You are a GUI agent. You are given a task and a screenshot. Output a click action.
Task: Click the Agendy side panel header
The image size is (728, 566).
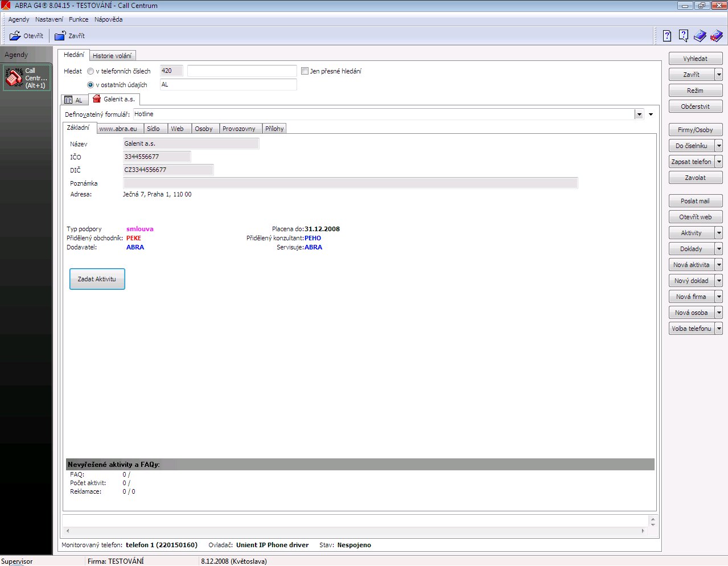pyautogui.click(x=26, y=55)
